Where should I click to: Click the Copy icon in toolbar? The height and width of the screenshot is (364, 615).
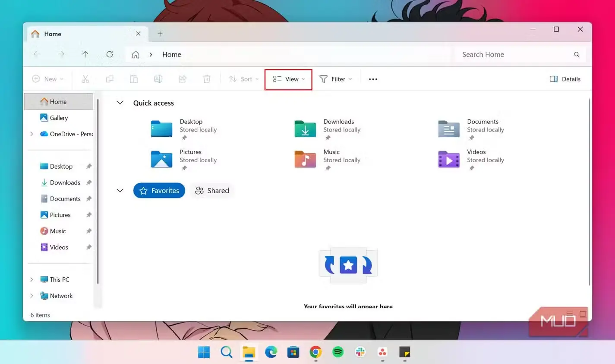pyautogui.click(x=110, y=79)
